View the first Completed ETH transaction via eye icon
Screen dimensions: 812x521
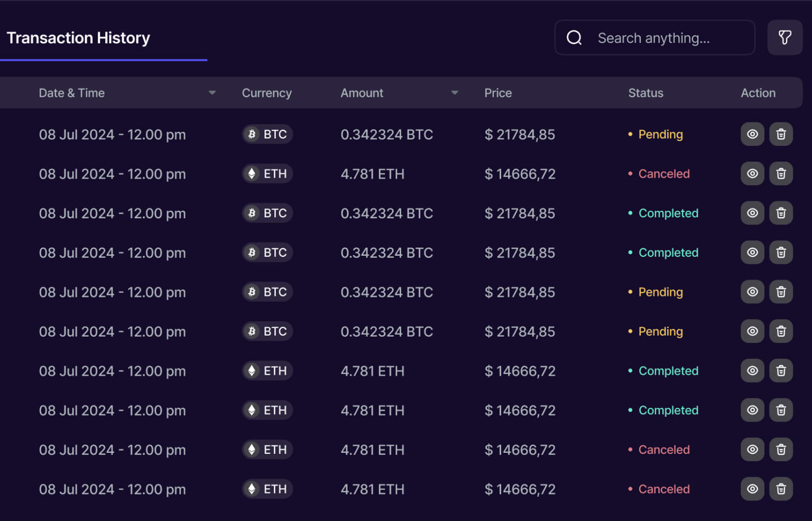point(752,371)
